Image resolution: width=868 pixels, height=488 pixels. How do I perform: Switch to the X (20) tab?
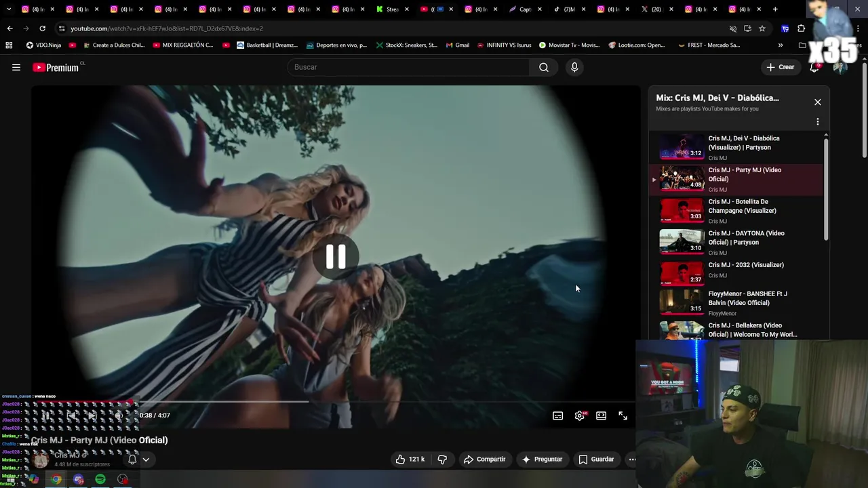click(x=658, y=9)
